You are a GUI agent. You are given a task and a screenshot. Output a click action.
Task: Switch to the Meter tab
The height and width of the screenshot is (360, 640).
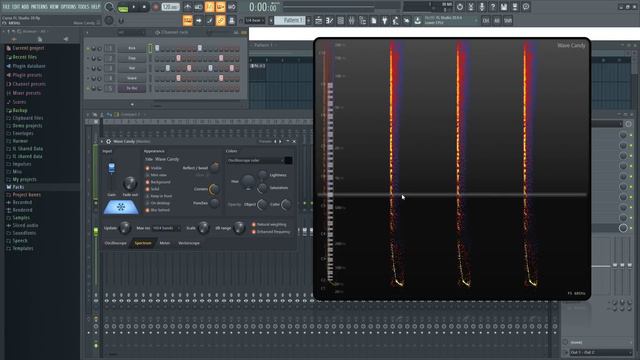pyautogui.click(x=165, y=243)
